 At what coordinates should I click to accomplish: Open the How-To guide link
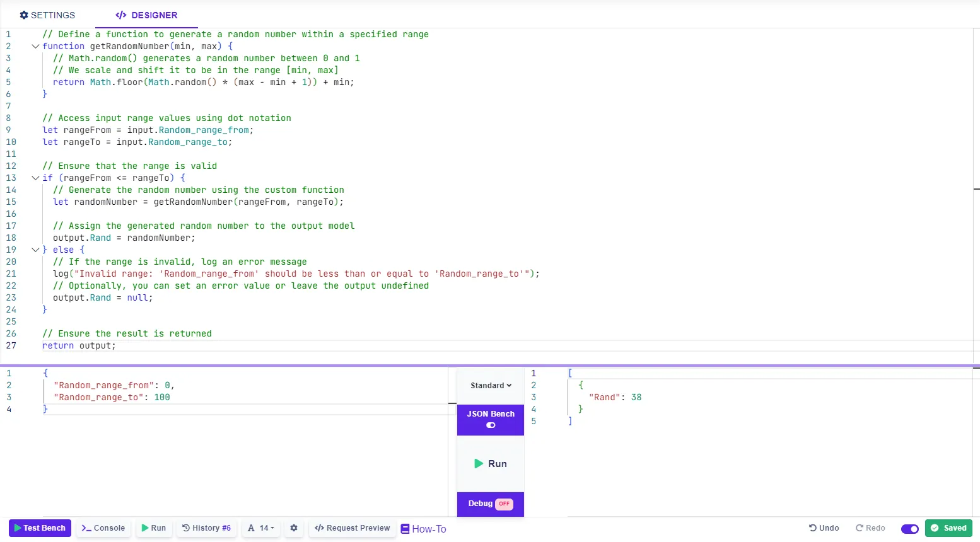(x=424, y=529)
